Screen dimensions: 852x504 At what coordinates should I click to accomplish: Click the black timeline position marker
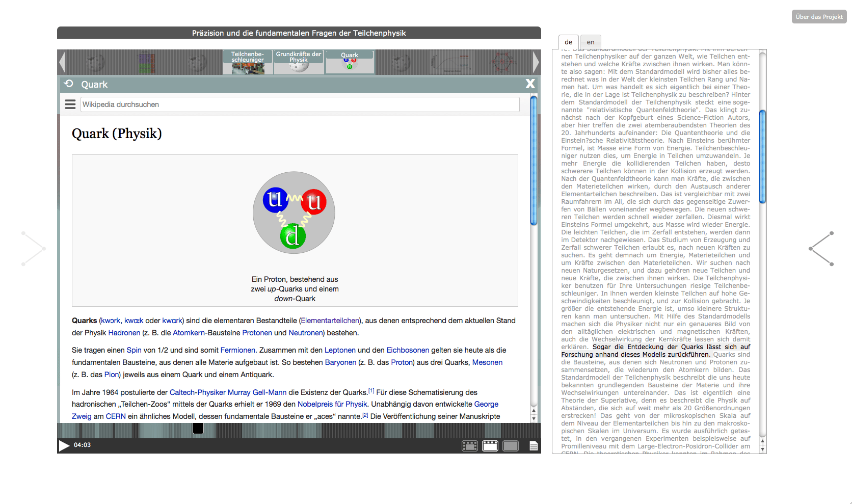198,429
